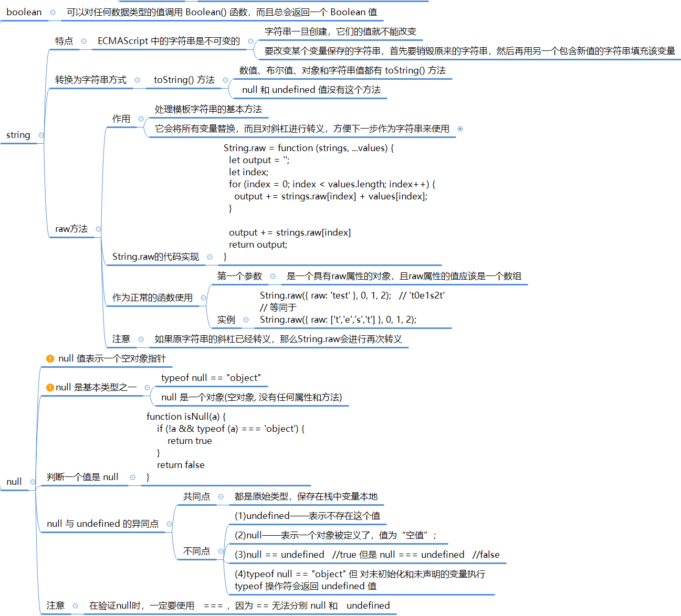Viewport: 681px width, 616px height.
Task: Collapse the null 是基本类型之一 branch
Action: pyautogui.click(x=147, y=388)
